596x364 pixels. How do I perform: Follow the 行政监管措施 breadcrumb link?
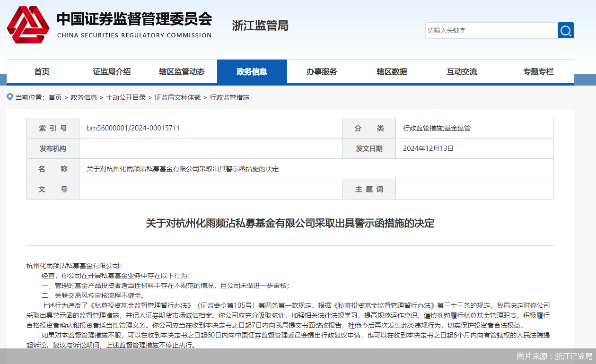tap(229, 97)
